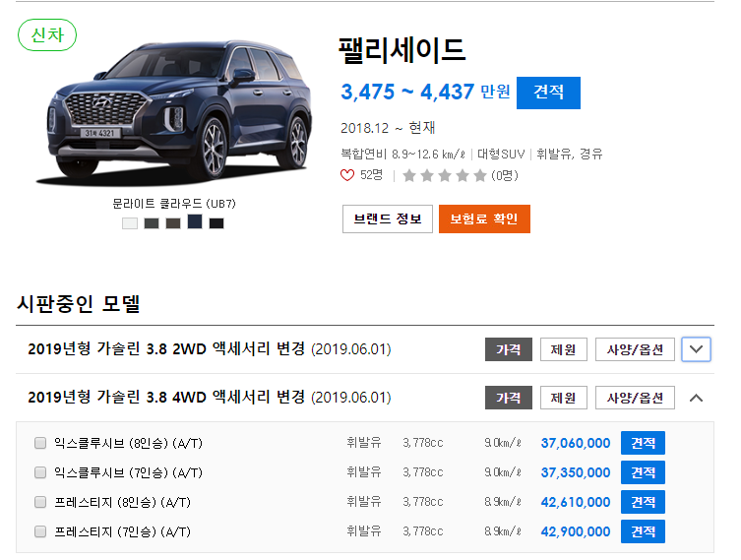Screen dimensions: 741x560
Task: Click the 신차 badge
Action: click(x=47, y=35)
